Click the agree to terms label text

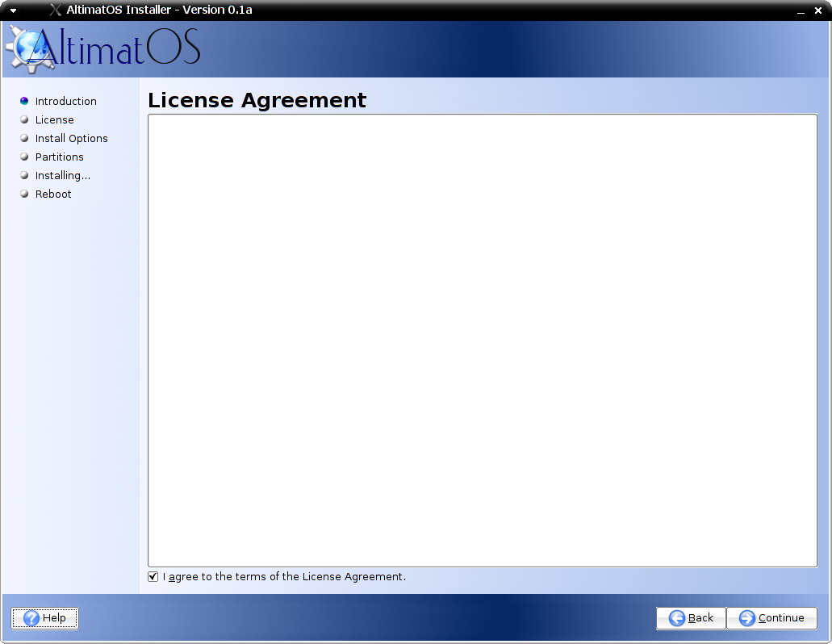(x=284, y=577)
